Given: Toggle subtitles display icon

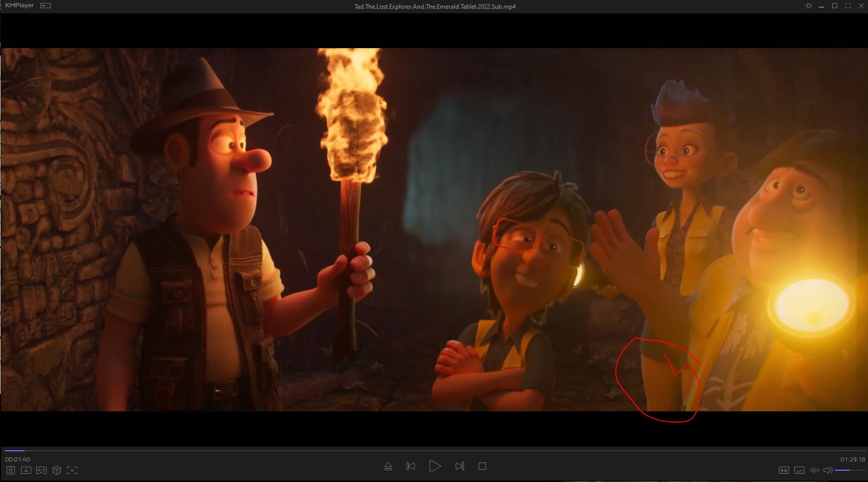Looking at the screenshot, I should (x=799, y=470).
